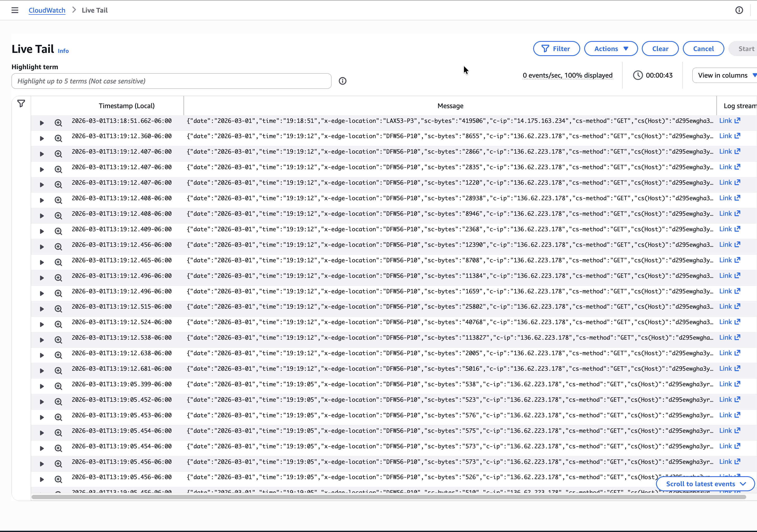Viewport: 757px width, 532px height.
Task: Zoom into the 19:19:05.399 log event
Action: pyautogui.click(x=58, y=386)
